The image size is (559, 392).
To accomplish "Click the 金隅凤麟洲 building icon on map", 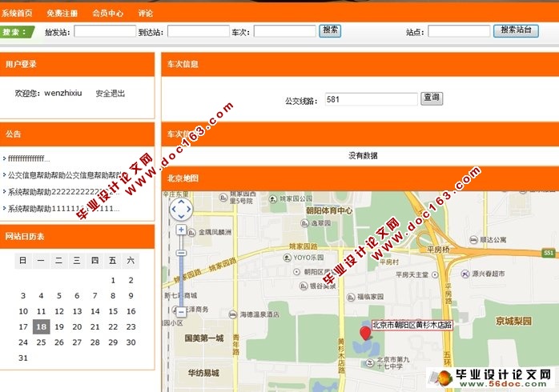I will tap(191, 233).
